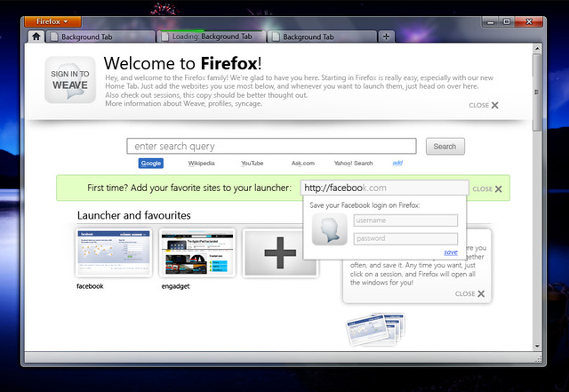Image resolution: width=569 pixels, height=392 pixels.
Task: Click the scrollbar up arrow
Action: pyautogui.click(x=537, y=48)
